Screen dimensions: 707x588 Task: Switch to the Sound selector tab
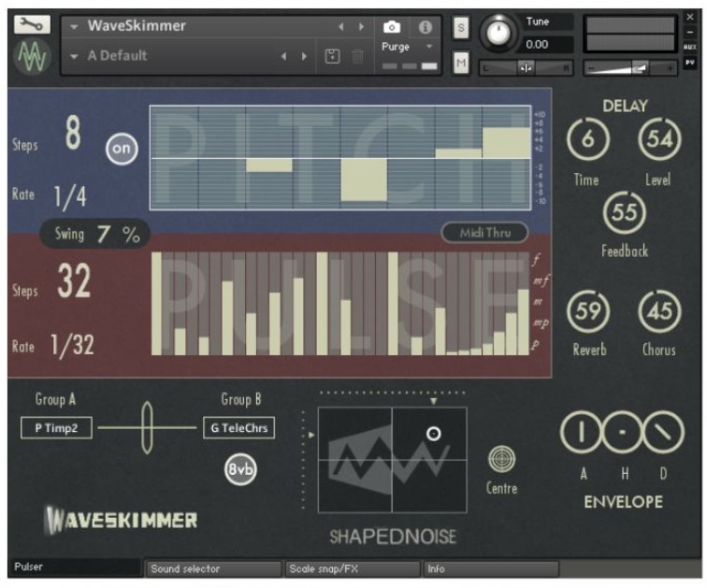tap(213, 568)
